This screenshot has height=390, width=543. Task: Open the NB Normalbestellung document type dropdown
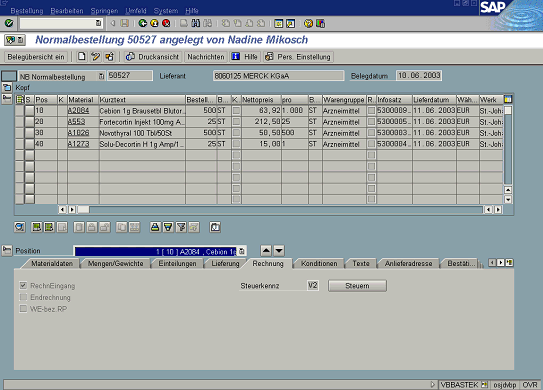pos(101,76)
